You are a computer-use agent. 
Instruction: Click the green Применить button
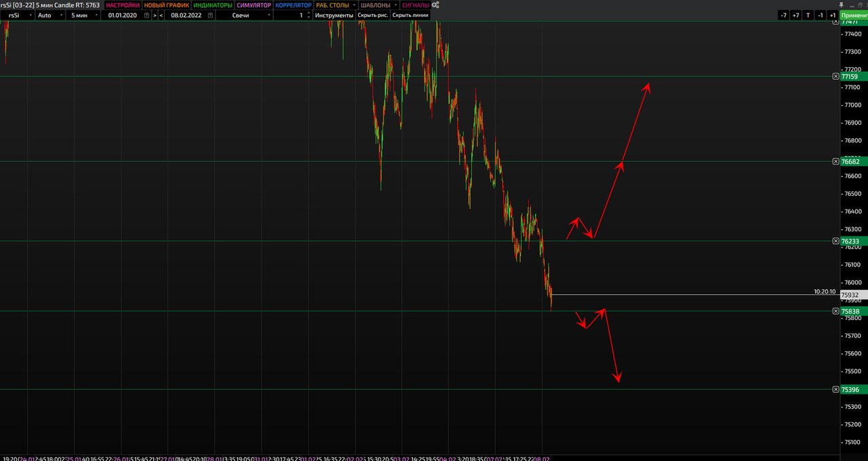pos(854,15)
